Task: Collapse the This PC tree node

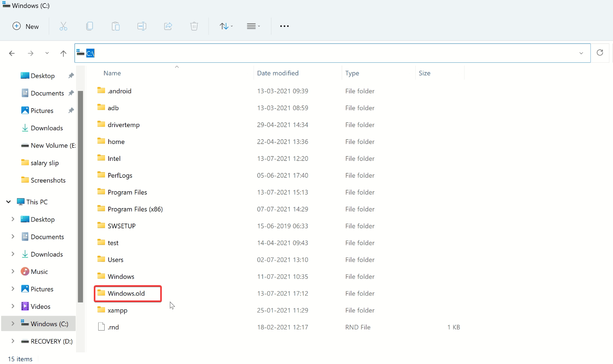Action: (8, 202)
